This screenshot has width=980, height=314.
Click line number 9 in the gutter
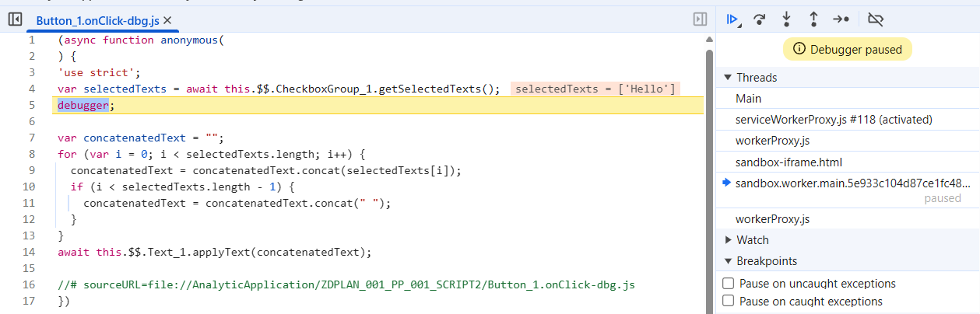[32, 170]
